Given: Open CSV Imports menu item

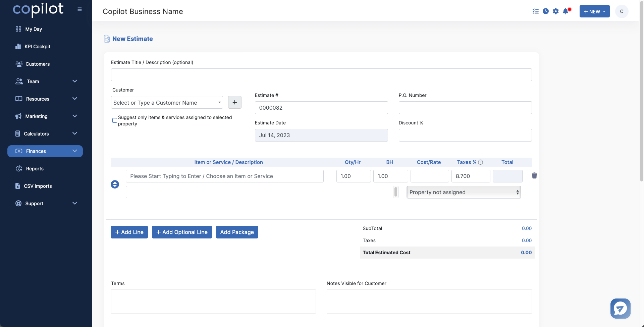Looking at the screenshot, I should click(38, 186).
